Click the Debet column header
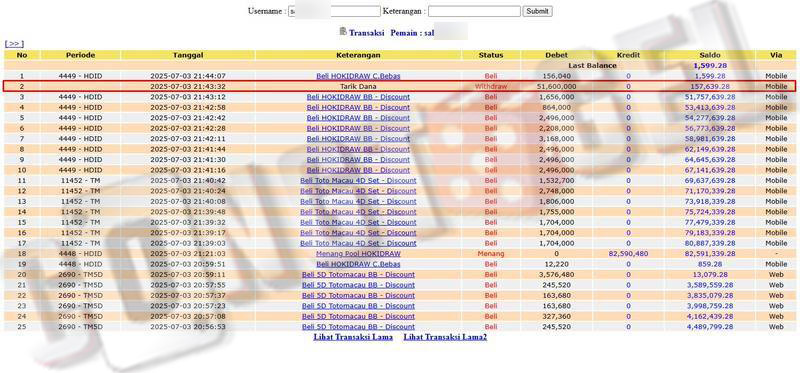Screen dimensions: 800x373 [x=556, y=55]
